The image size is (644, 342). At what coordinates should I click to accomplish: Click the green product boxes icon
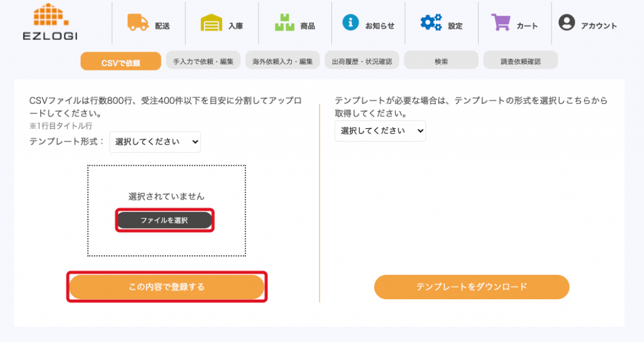click(284, 23)
